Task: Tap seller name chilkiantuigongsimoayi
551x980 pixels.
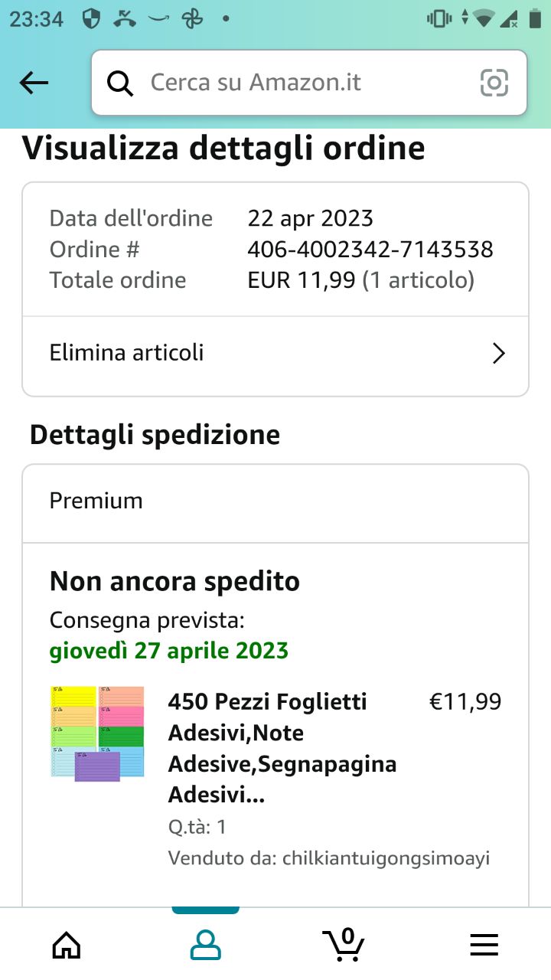Action: [x=386, y=857]
